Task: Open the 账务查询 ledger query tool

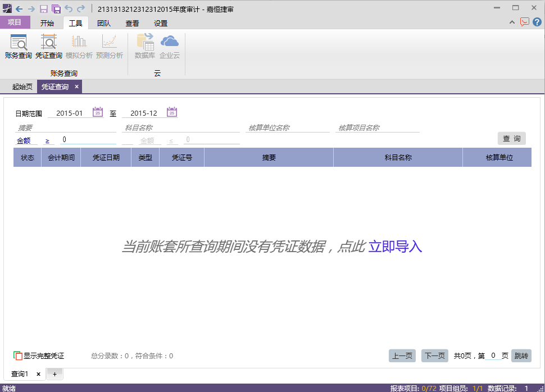Action: [19, 47]
